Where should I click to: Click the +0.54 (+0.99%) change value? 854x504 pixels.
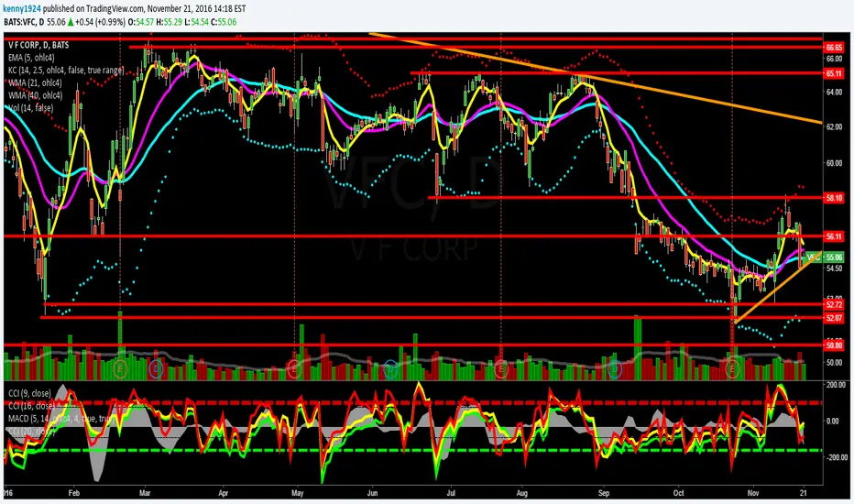[100, 22]
